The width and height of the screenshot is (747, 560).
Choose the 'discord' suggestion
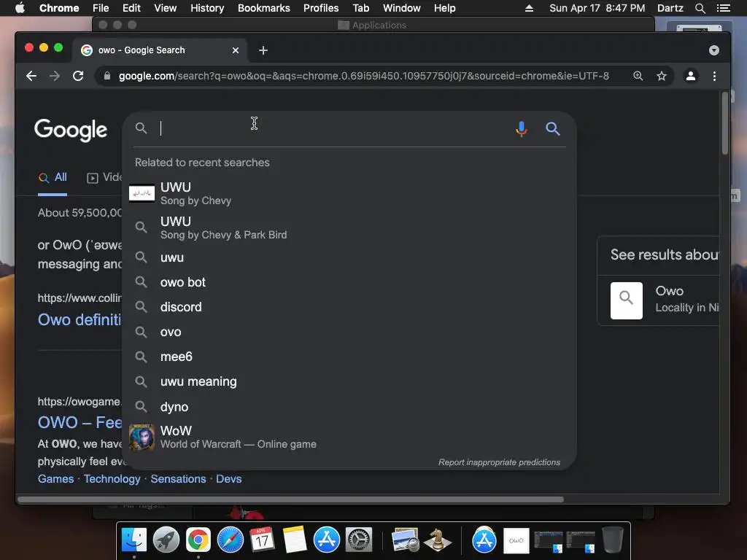(x=349, y=307)
